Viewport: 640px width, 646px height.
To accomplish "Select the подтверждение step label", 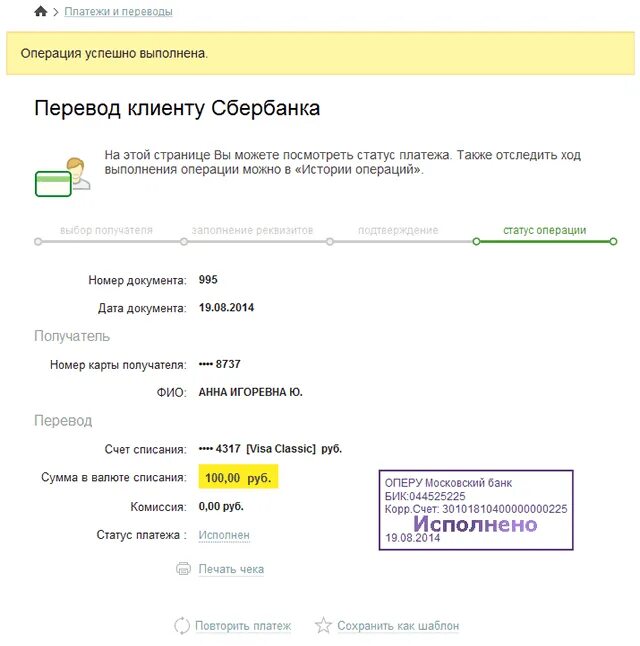I will (398, 230).
